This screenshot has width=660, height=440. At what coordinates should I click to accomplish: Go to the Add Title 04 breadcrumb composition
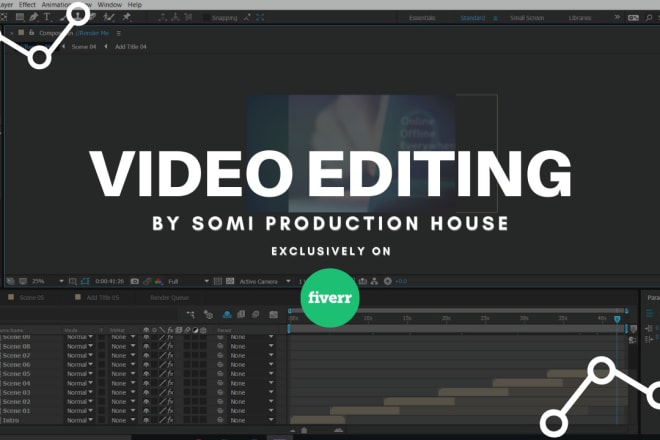click(x=131, y=47)
